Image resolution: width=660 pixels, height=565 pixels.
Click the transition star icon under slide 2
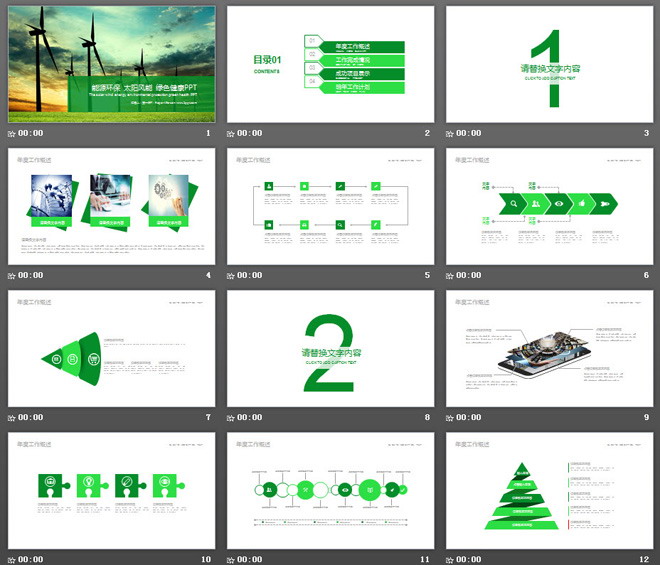pyautogui.click(x=231, y=133)
